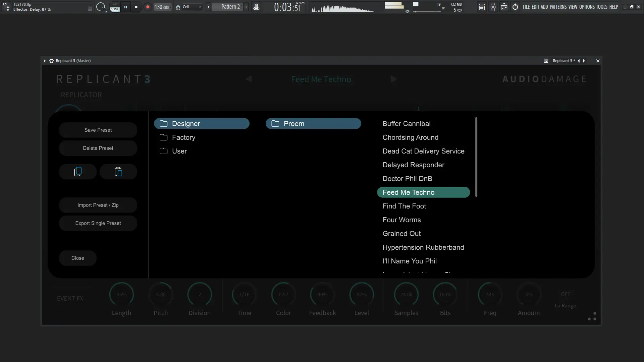This screenshot has width=644, height=362.
Task: Click the copy preset icon
Action: point(78,172)
